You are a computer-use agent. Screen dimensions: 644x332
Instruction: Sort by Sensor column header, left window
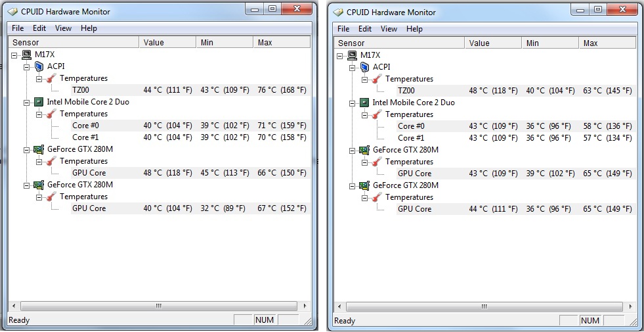click(x=74, y=42)
